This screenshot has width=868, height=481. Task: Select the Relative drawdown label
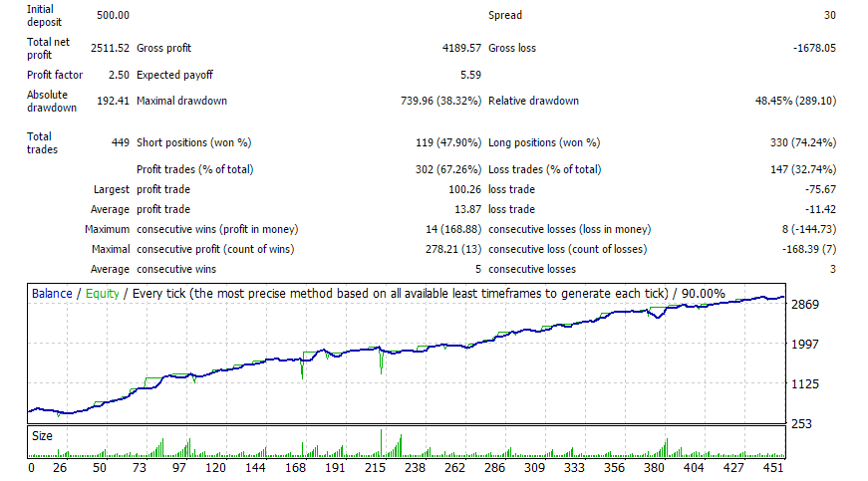[x=533, y=101]
